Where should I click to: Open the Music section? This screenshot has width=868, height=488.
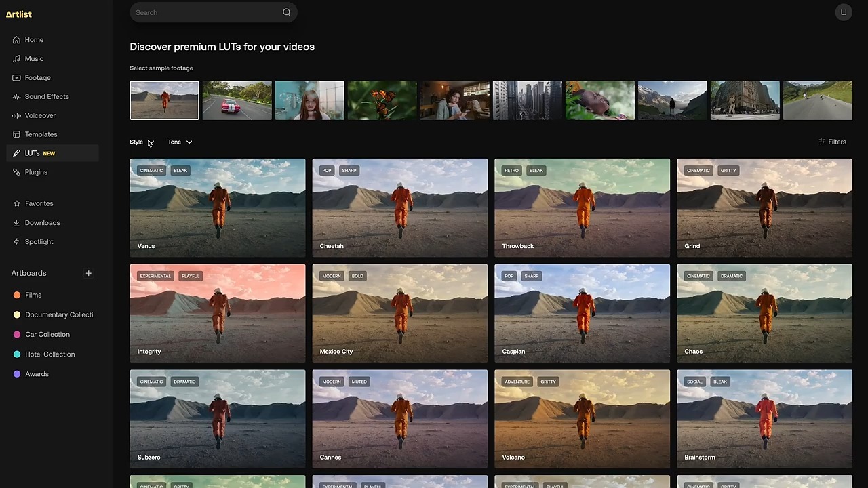click(34, 59)
